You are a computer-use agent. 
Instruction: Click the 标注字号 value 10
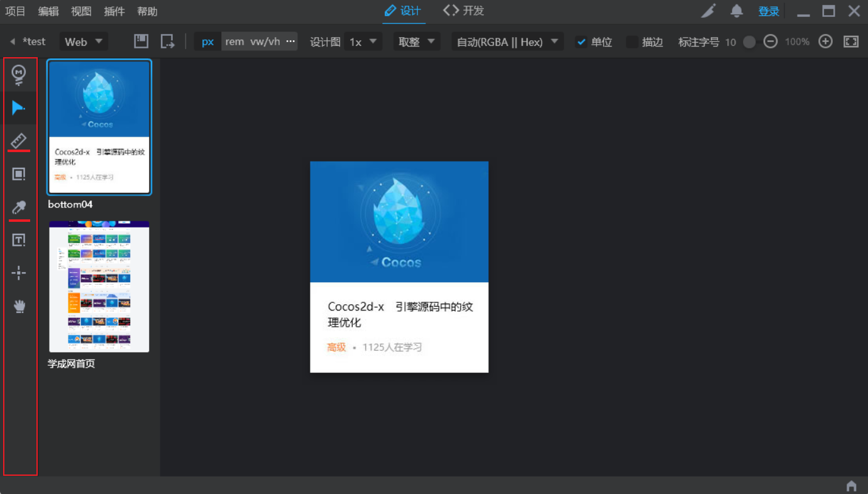tap(730, 42)
